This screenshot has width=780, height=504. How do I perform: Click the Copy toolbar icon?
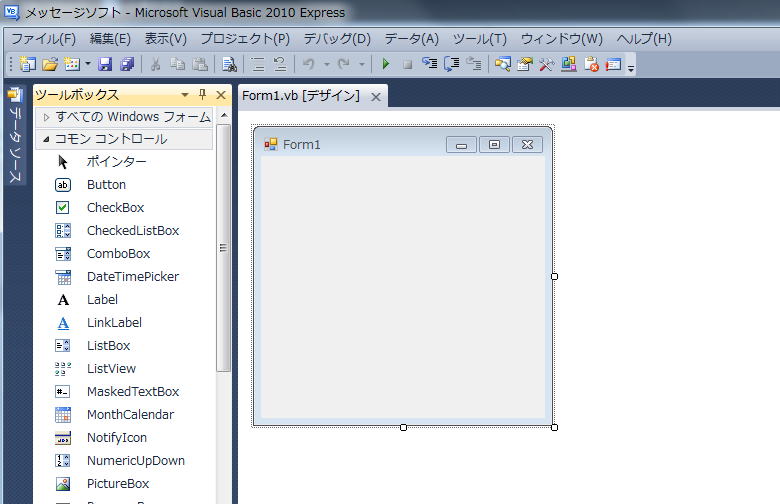pos(178,64)
